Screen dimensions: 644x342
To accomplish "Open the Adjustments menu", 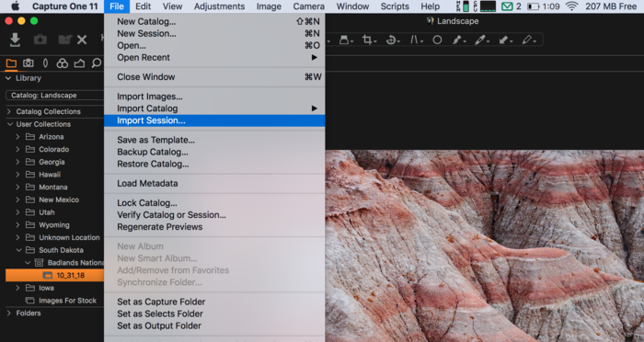I will point(219,6).
